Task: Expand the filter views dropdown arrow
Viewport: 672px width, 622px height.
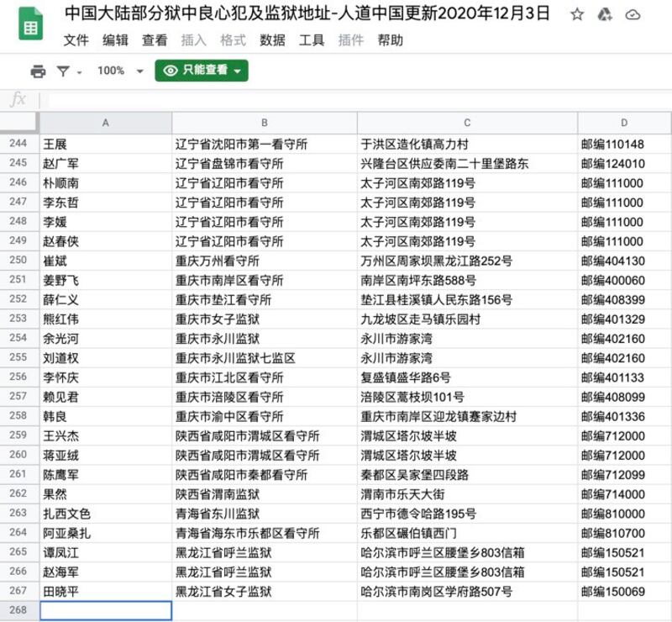Action: coord(80,72)
